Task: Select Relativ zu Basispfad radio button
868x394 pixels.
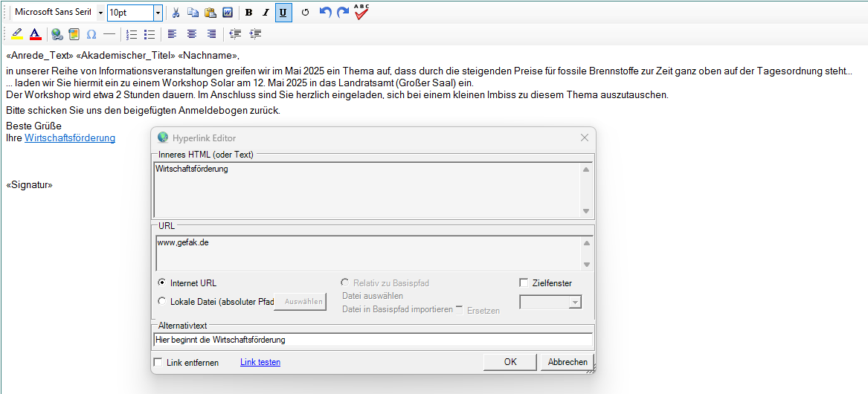Action: point(346,282)
